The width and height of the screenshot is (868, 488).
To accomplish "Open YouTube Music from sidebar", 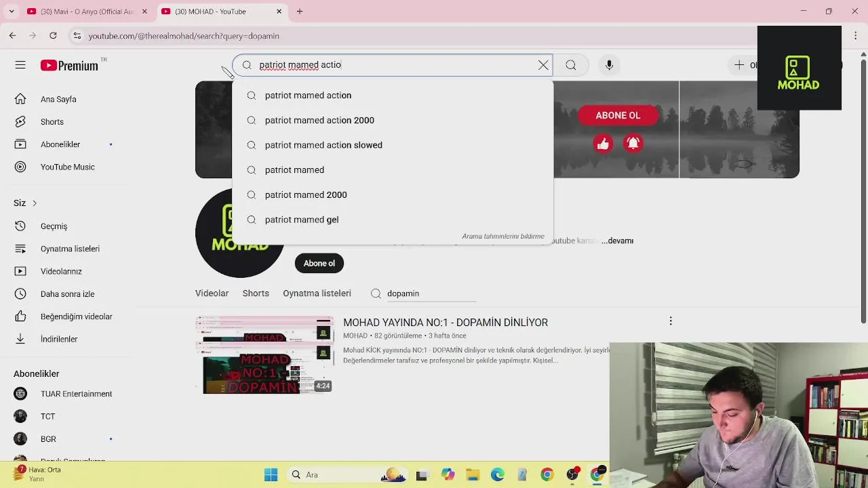I will (x=68, y=167).
